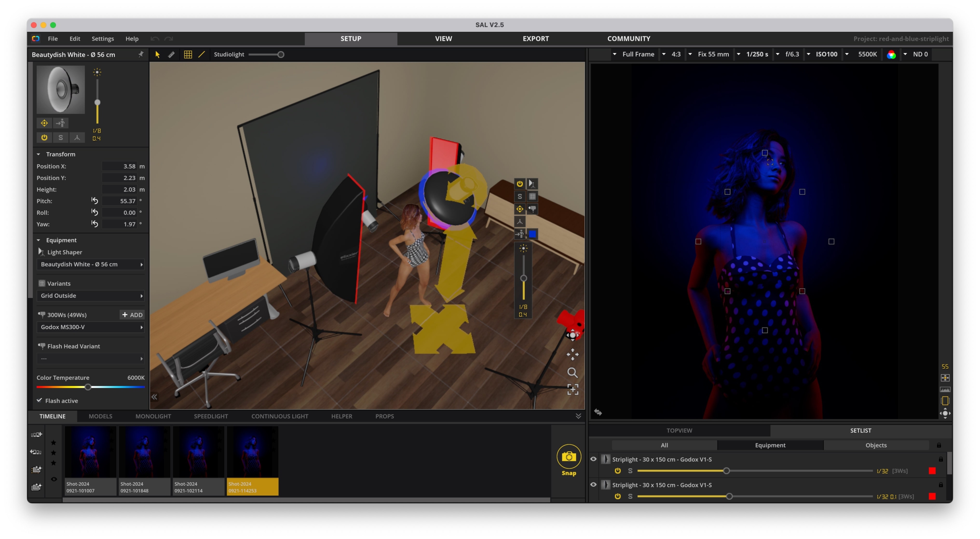Image resolution: width=980 pixels, height=539 pixels.
Task: Switch to the VIEW tab
Action: point(444,38)
